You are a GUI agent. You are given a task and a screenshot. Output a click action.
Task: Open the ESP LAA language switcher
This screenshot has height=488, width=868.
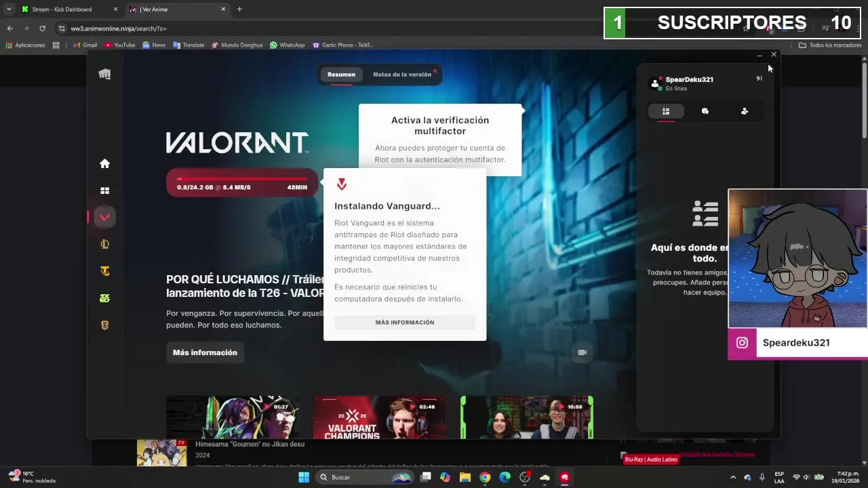(780, 477)
